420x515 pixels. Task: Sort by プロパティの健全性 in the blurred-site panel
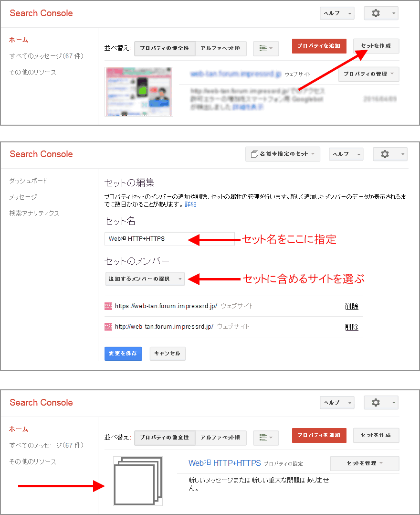click(x=165, y=48)
